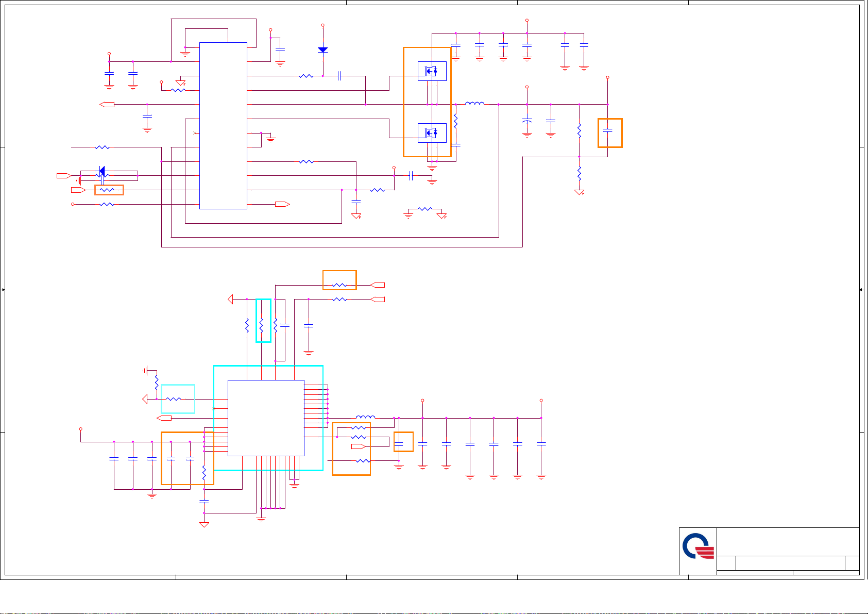Screen dimensions: 868x614
Task: Click the output port symbol right of the tall IC
Action: tap(282, 205)
